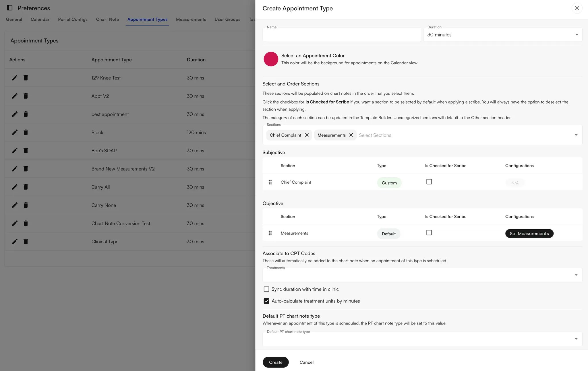588x371 pixels.
Task: Click drag handle beside Measurements row
Action: 270,233
